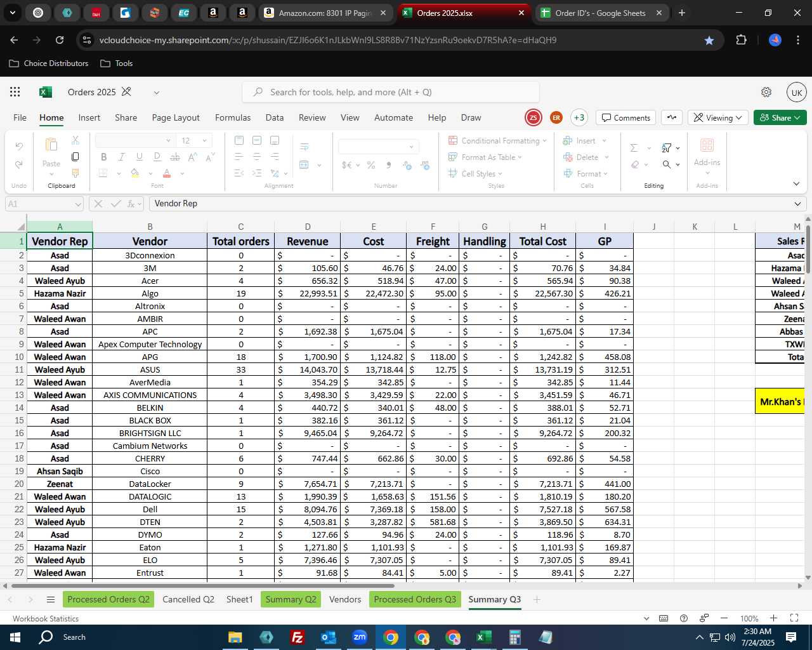Open the Microsoft 365 app launcher grid
Viewport: 812px width, 650px height.
coord(15,92)
